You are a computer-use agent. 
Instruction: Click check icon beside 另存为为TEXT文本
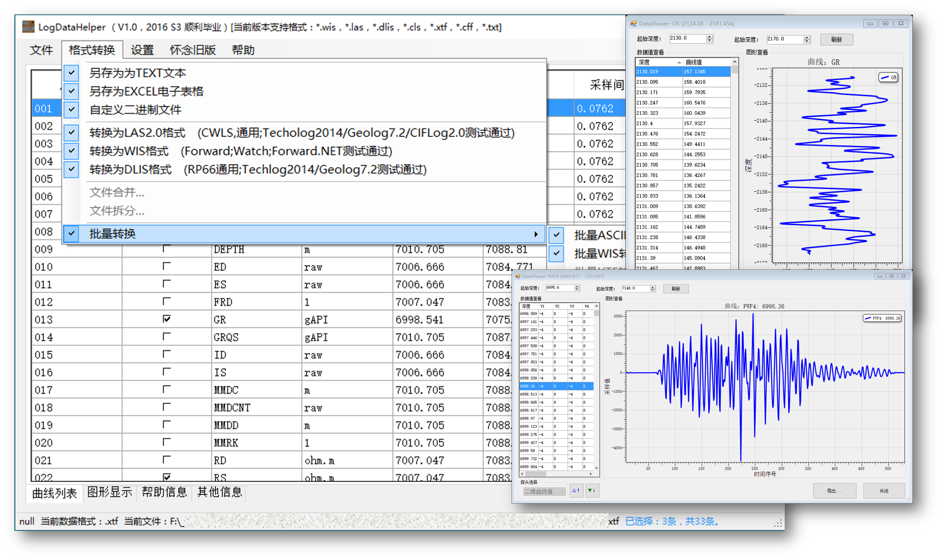(72, 73)
